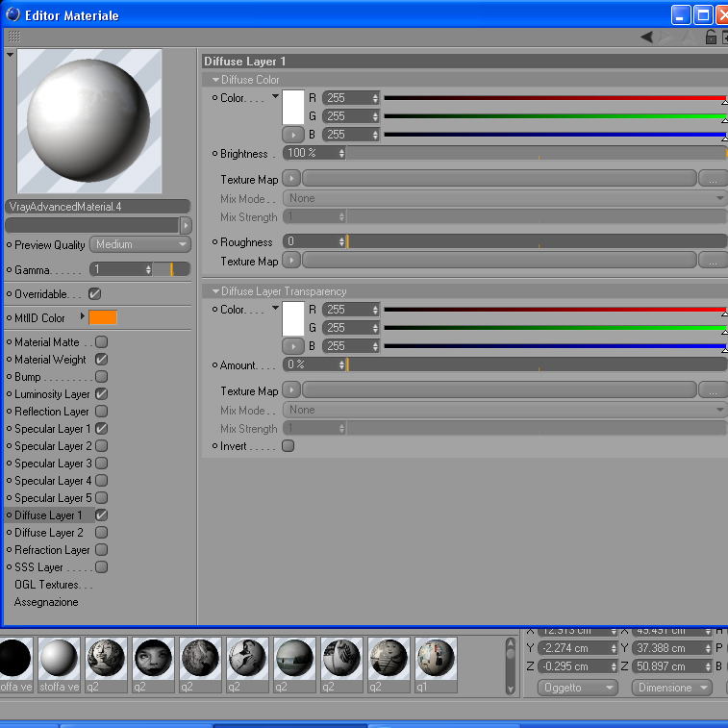Collapse Diffuse Layer Transparency section
Image resolution: width=728 pixels, height=728 pixels.
pos(215,291)
